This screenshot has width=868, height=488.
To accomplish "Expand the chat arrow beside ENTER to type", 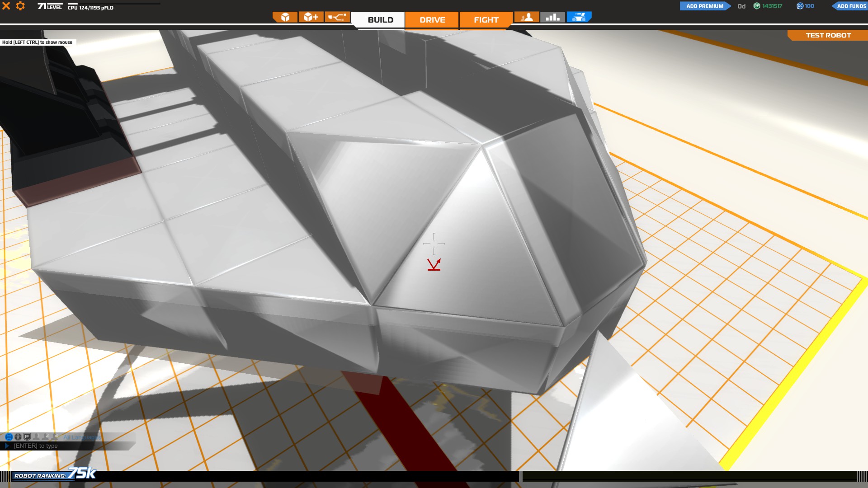I will click(7, 446).
